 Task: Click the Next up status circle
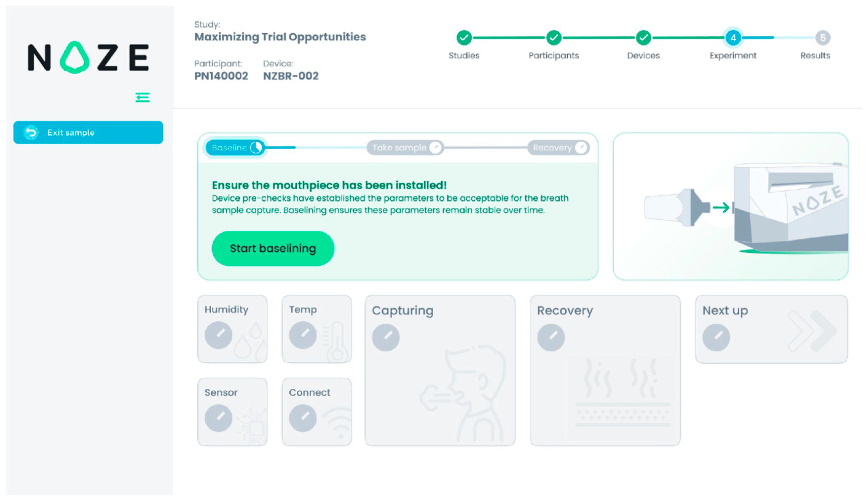click(x=716, y=337)
